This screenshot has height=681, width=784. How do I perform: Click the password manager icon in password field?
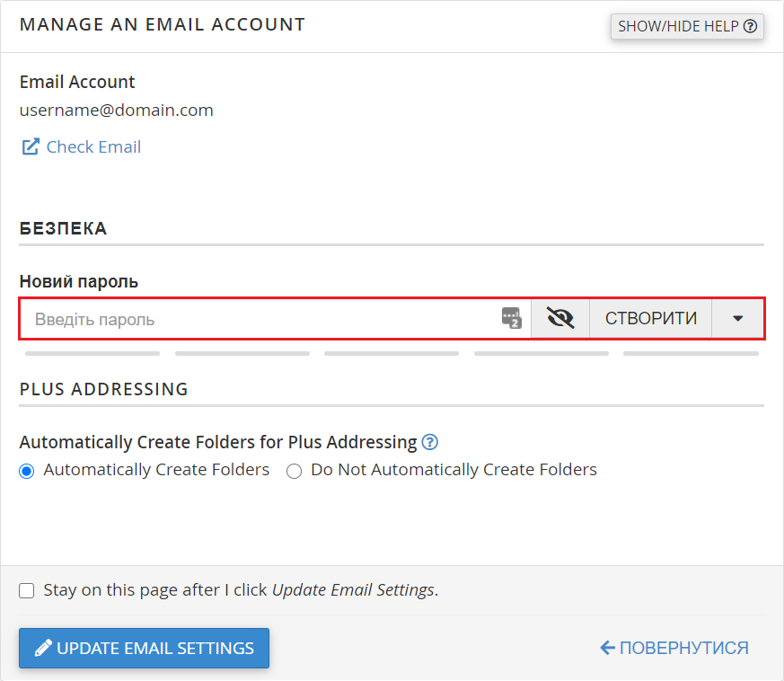[x=511, y=318]
